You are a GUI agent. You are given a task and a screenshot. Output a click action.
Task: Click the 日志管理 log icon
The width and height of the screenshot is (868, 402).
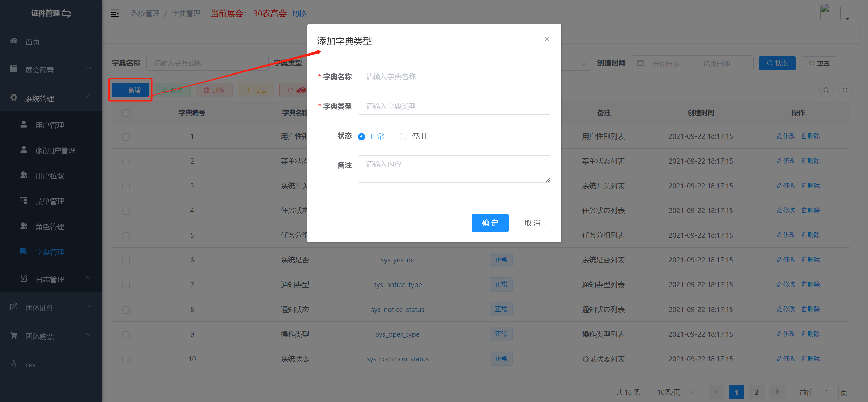click(x=24, y=278)
